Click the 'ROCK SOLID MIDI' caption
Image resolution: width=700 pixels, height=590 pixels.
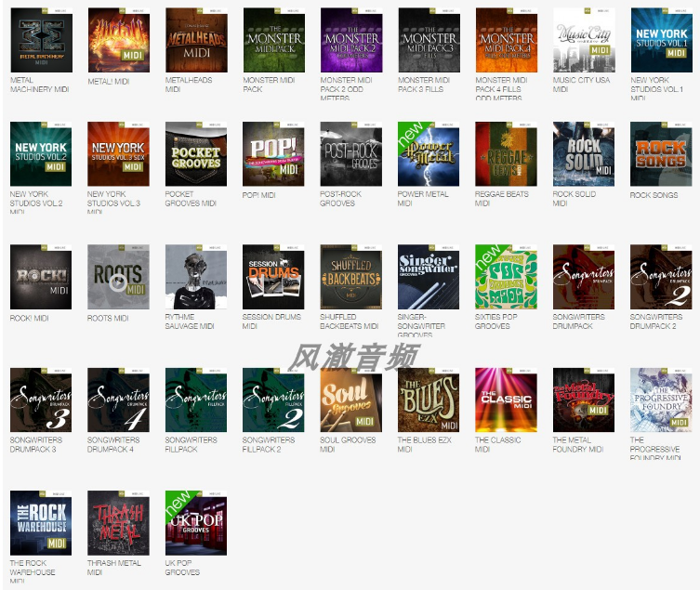[x=575, y=199]
